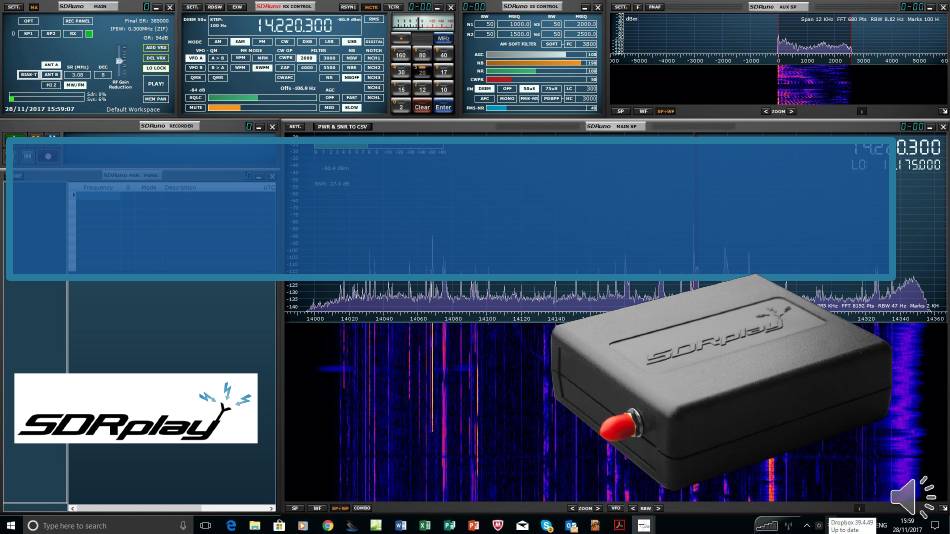Toggle the MUTE button in RX Control
This screenshot has width=950, height=534.
(x=195, y=107)
